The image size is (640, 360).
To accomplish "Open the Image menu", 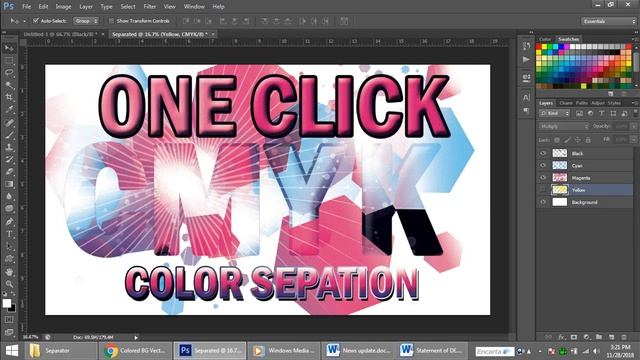I will (63, 7).
